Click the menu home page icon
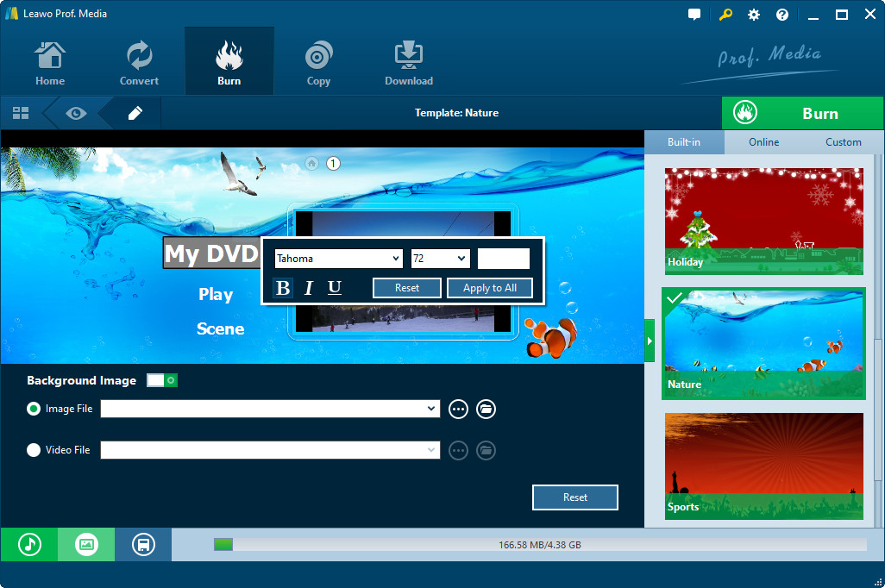885x588 pixels. [311, 163]
